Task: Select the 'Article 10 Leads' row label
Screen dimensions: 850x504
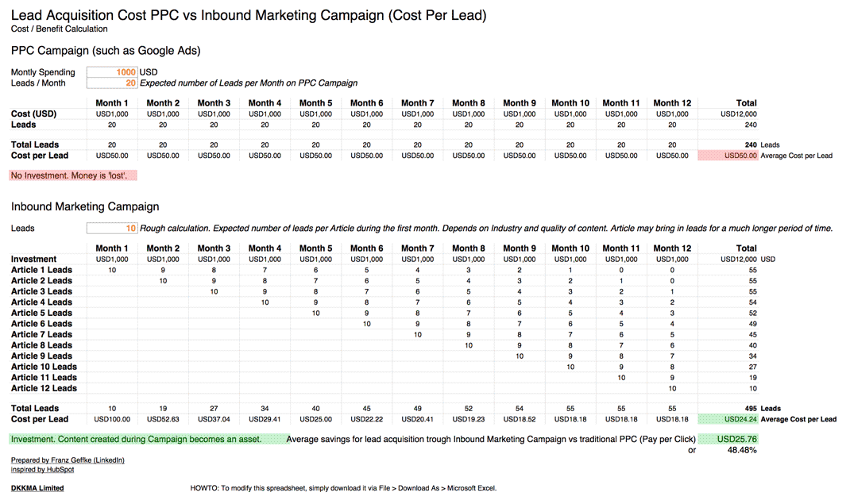Action: pos(44,367)
